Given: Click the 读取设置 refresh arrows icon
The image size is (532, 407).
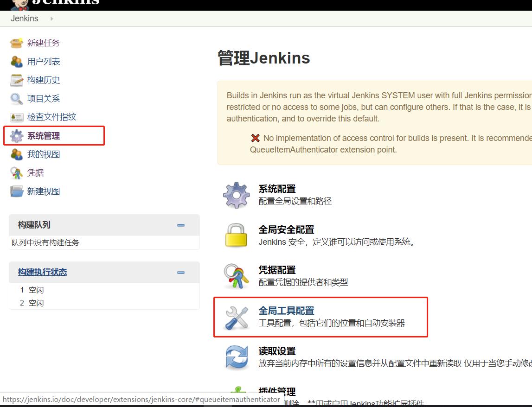Looking at the screenshot, I should (237, 357).
